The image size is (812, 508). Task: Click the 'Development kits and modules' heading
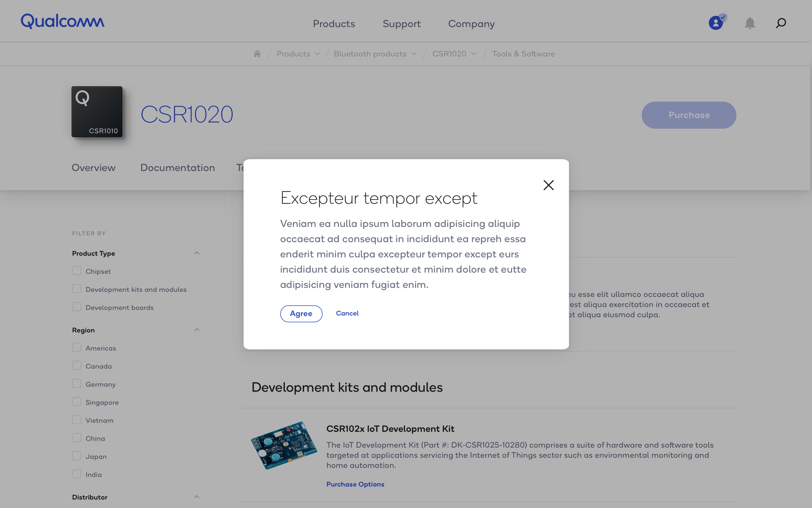pos(347,387)
